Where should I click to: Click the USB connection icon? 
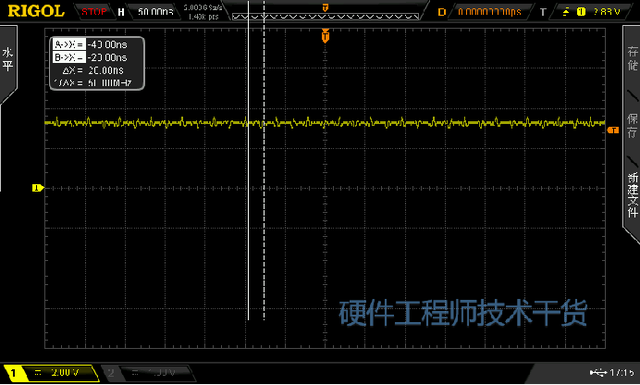(598, 372)
